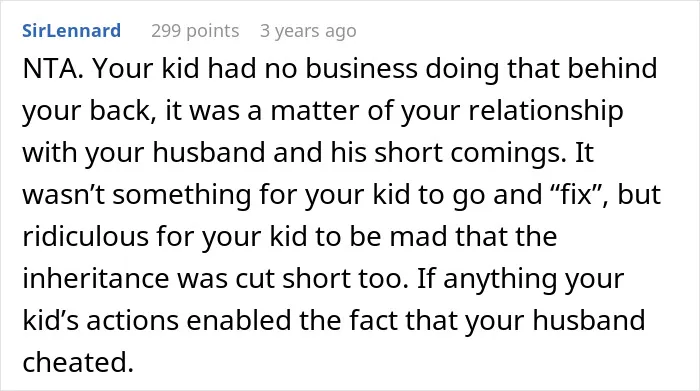This screenshot has width=700, height=391.
Task: Click the word 'inheritance' in the comment
Action: coord(96,279)
